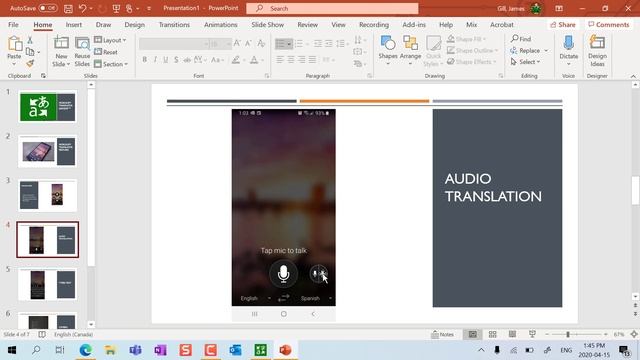Click the Windows Start button
The image size is (640, 360).
coord(11,350)
